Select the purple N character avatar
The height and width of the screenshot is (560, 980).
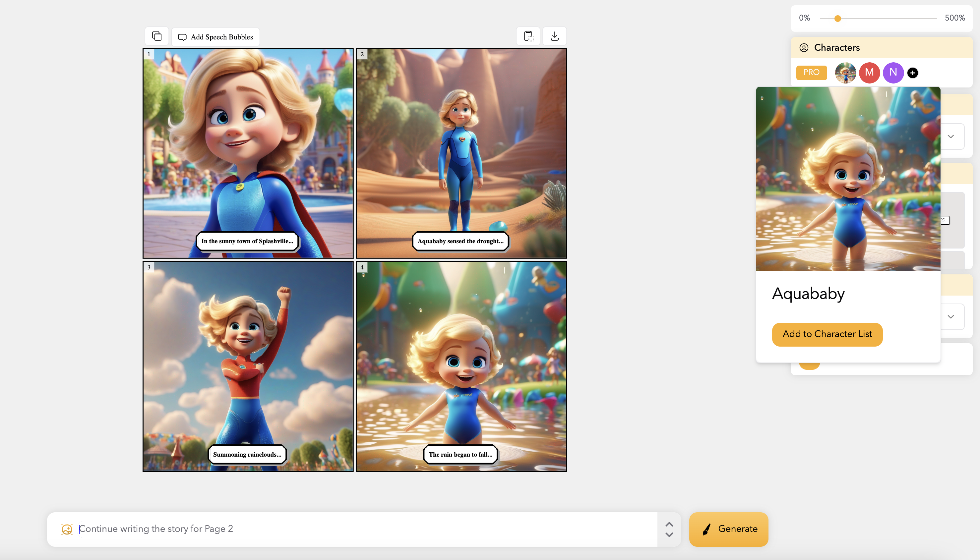tap(893, 72)
